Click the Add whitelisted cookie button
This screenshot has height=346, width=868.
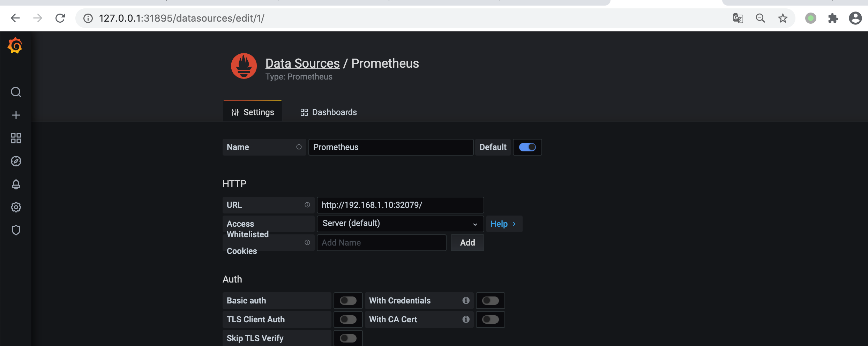point(467,243)
